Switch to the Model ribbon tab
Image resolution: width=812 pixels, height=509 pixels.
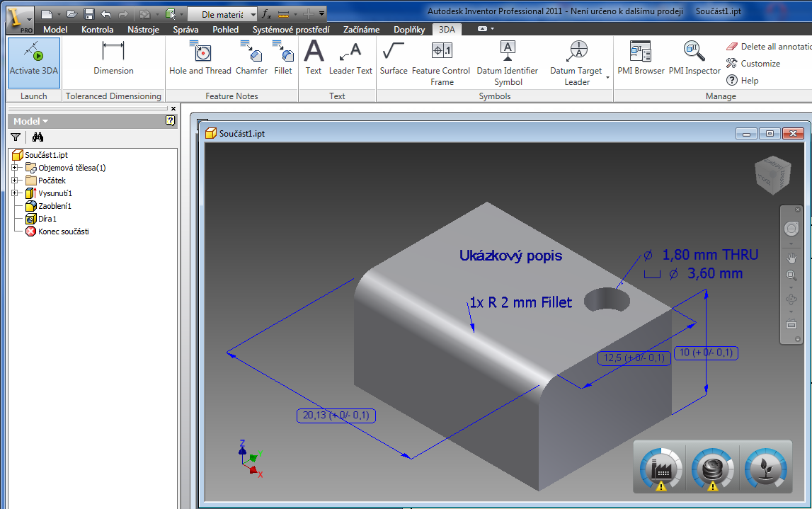(55, 30)
